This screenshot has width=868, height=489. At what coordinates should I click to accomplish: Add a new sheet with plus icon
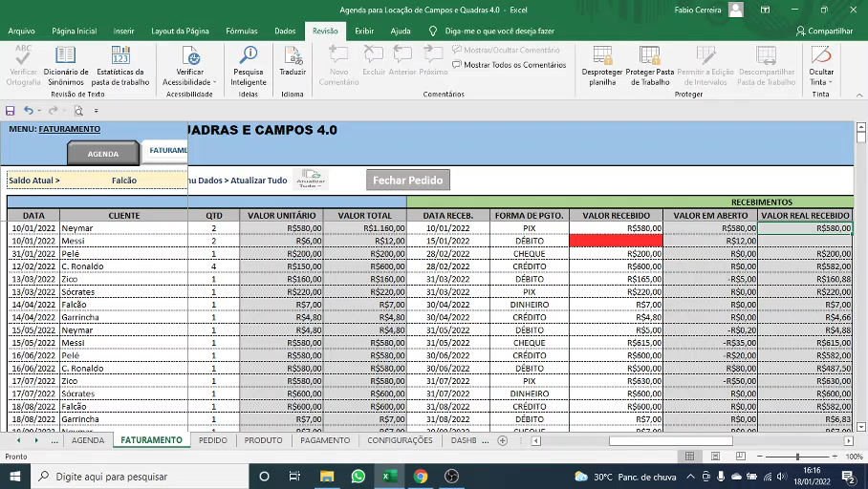point(503,440)
